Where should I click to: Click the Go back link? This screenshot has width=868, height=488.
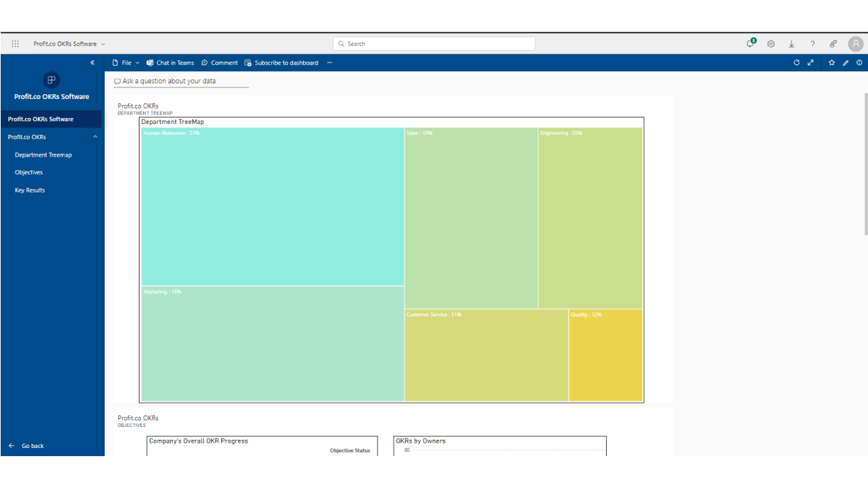tap(33, 446)
